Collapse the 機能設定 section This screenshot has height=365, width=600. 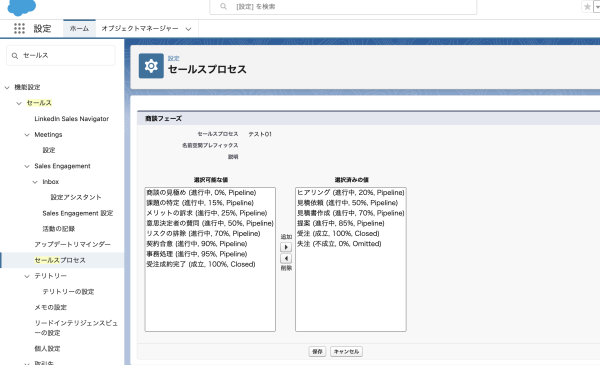click(7, 88)
